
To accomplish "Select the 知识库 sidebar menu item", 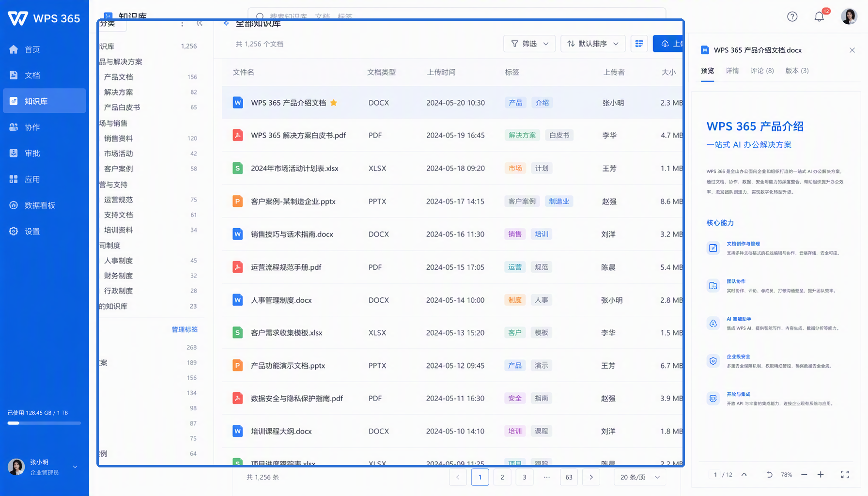I will (x=45, y=101).
